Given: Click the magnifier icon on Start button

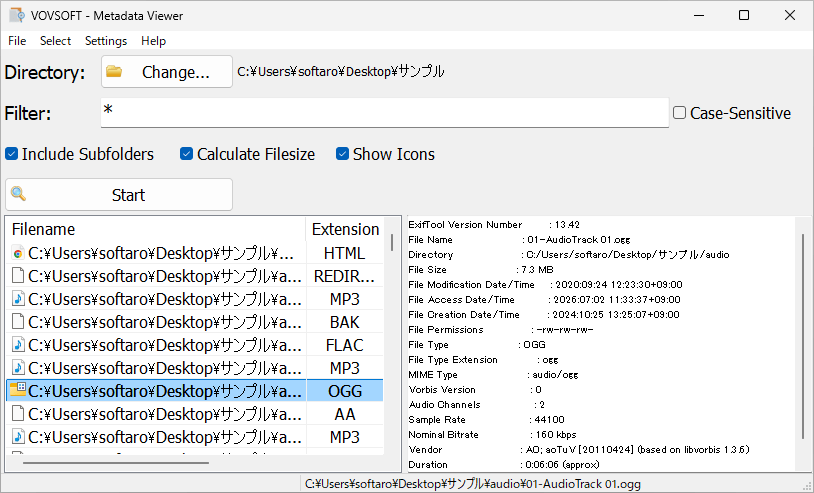Looking at the screenshot, I should pyautogui.click(x=19, y=194).
